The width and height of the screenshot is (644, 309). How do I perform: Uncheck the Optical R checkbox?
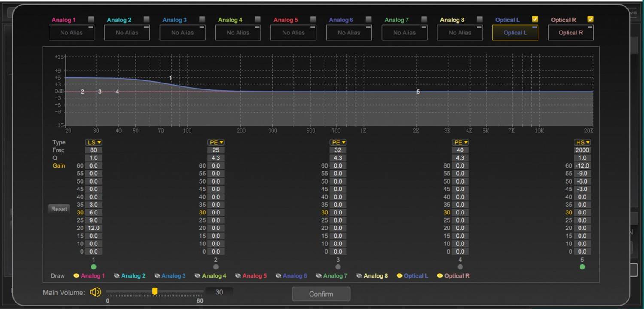(590, 19)
